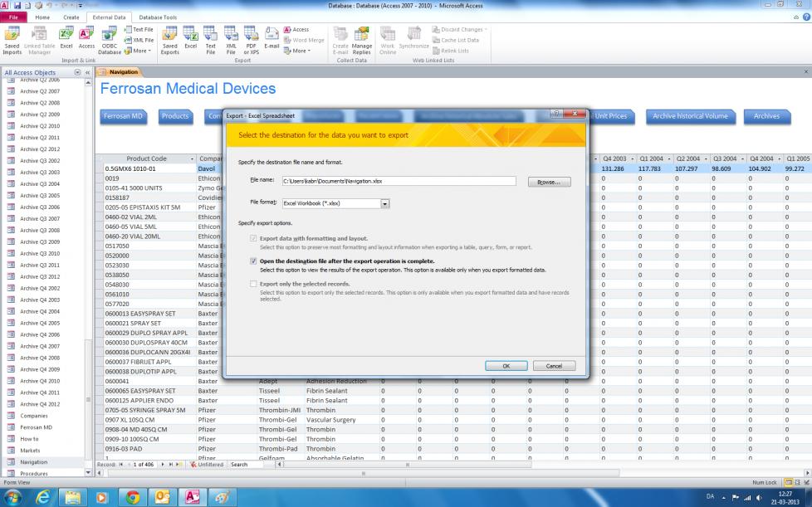Open Archive historical Volume button
The width and height of the screenshot is (812, 507).
(x=690, y=116)
